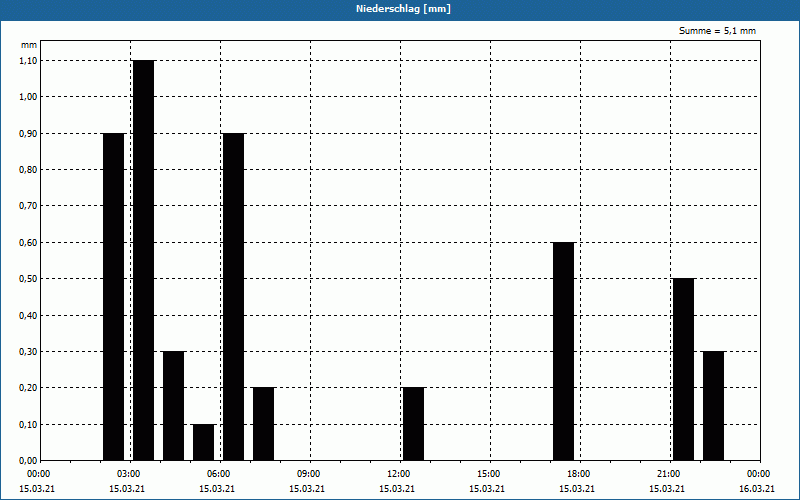Select the 09:00 time label
The width and height of the screenshot is (800, 500).
(x=310, y=474)
